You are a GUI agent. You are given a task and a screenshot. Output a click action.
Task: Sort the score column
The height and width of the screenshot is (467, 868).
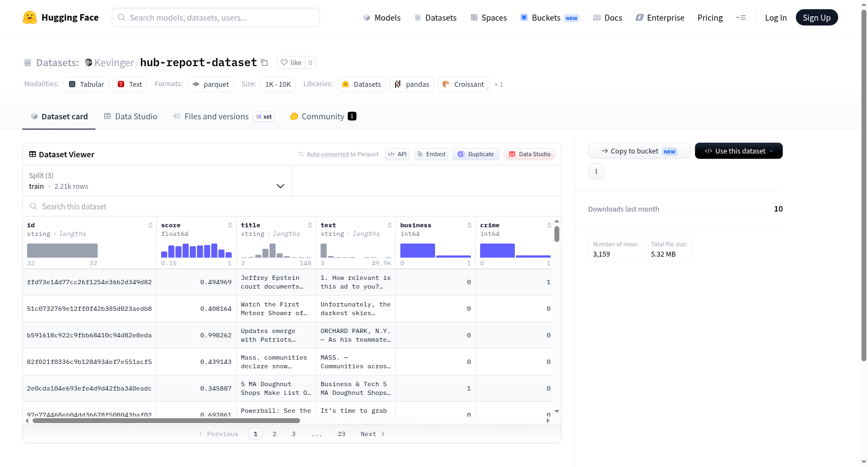(230, 225)
